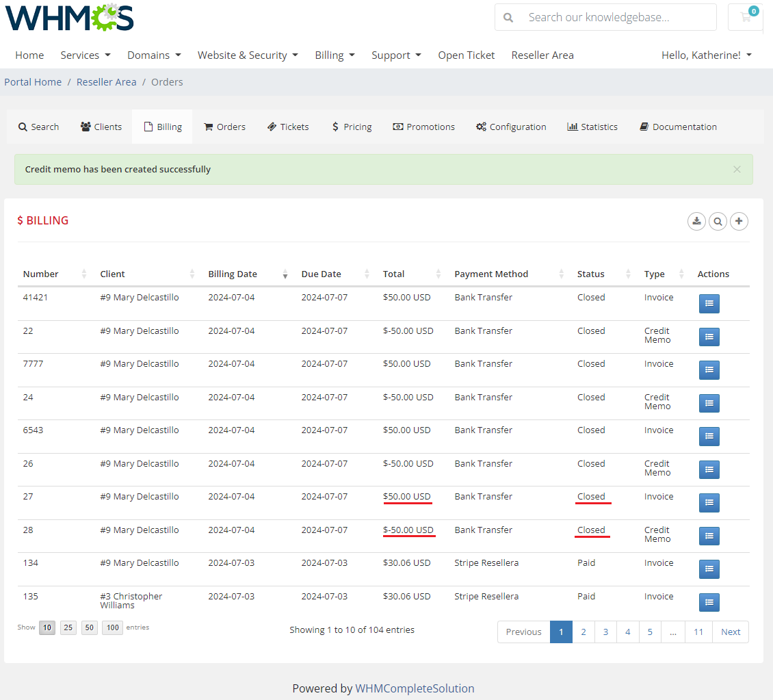Expand the Domains dropdown menu
The width and height of the screenshot is (773, 700).
click(x=154, y=55)
